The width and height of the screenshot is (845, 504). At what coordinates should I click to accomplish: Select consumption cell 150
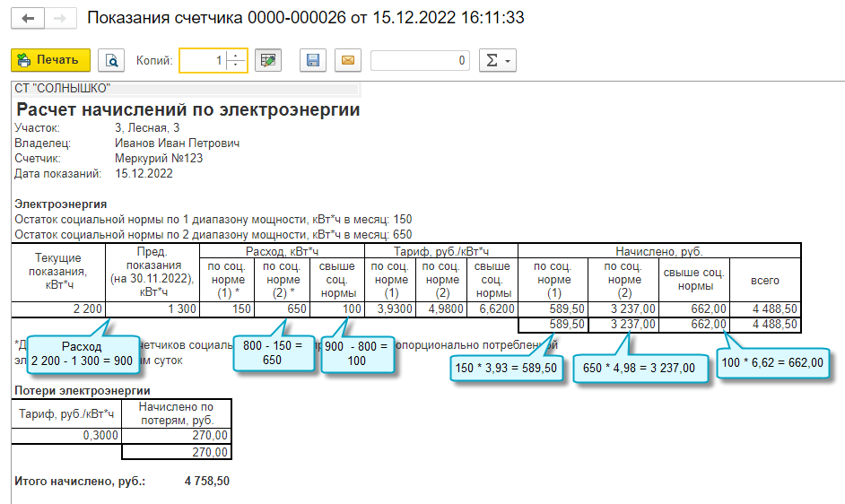tap(227, 309)
